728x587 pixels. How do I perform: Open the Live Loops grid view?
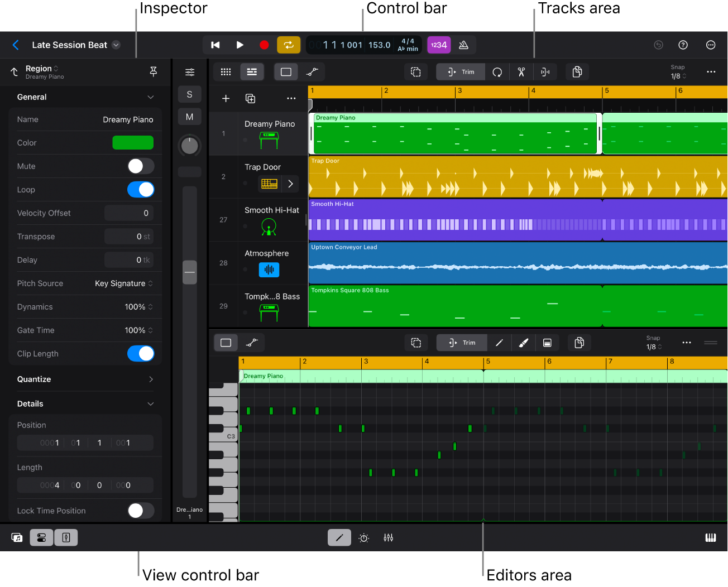coord(226,71)
